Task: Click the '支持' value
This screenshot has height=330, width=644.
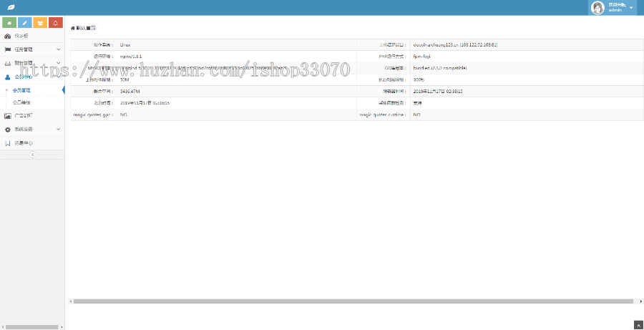Action: 417,103
